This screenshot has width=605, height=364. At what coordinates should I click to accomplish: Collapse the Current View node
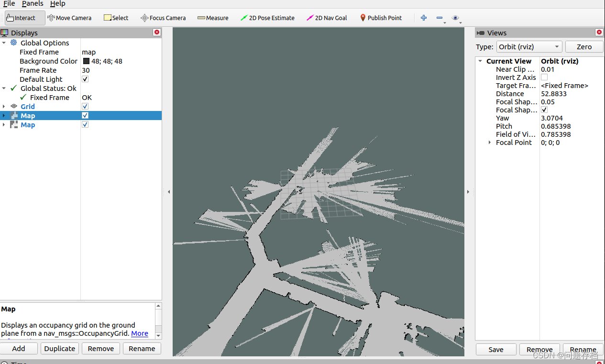pyautogui.click(x=480, y=61)
